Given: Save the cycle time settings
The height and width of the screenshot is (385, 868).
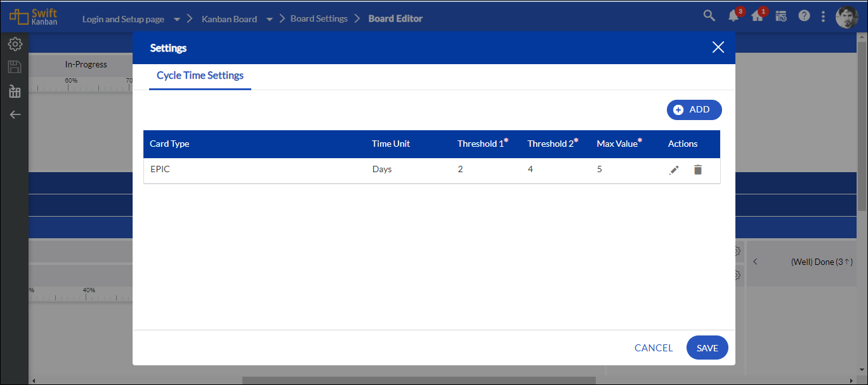Looking at the screenshot, I should (x=707, y=348).
